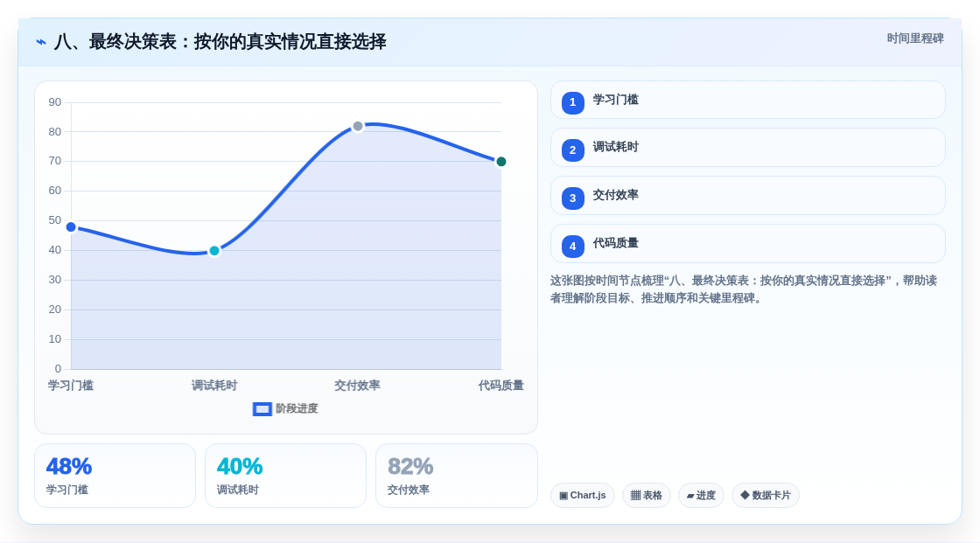Screen dimensions: 980x543
Task: Click the 82% 交付效率 stat card
Action: coord(456,476)
